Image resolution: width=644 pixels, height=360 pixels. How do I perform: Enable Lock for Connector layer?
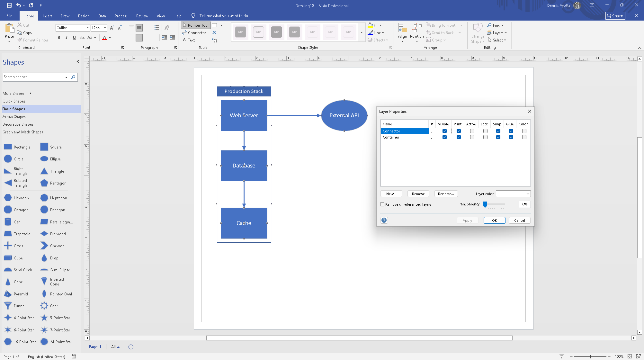[485, 131]
